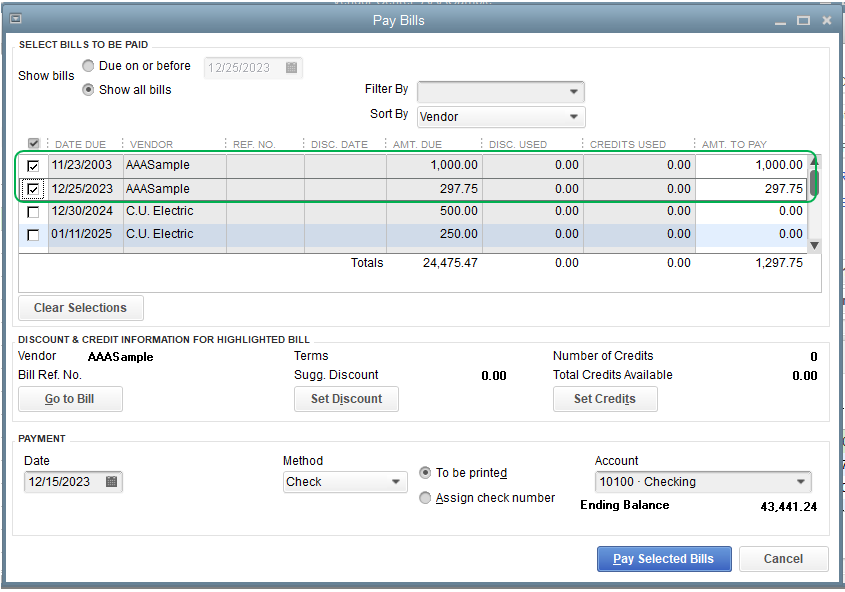
Task: Open the payment Method dropdown showing Check
Action: tap(398, 482)
